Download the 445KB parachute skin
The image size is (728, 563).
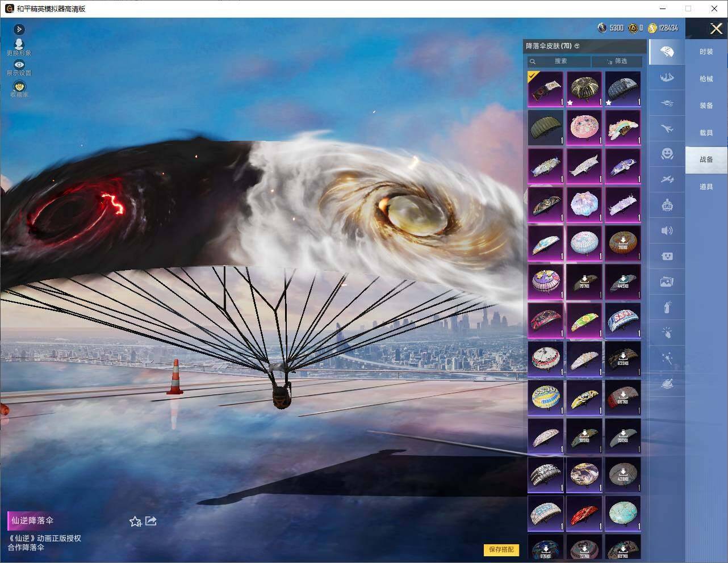click(623, 282)
